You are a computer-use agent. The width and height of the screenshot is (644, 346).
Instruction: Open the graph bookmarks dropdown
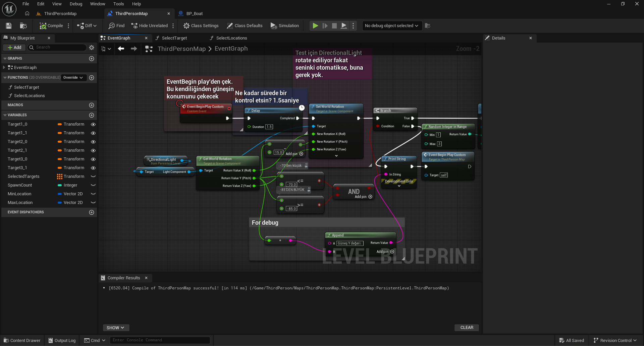106,49
